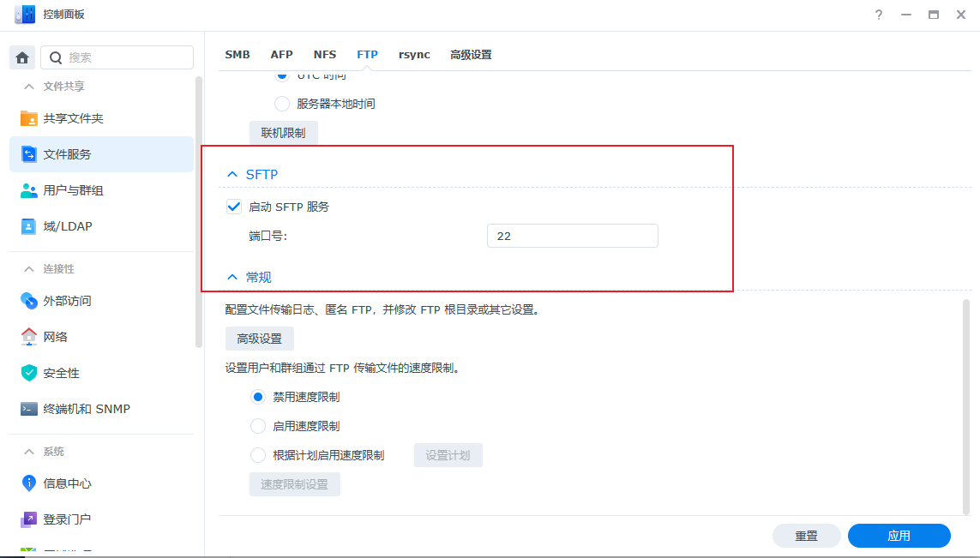Open 信息中心 in the sidebar
The width and height of the screenshot is (980, 558).
point(101,483)
